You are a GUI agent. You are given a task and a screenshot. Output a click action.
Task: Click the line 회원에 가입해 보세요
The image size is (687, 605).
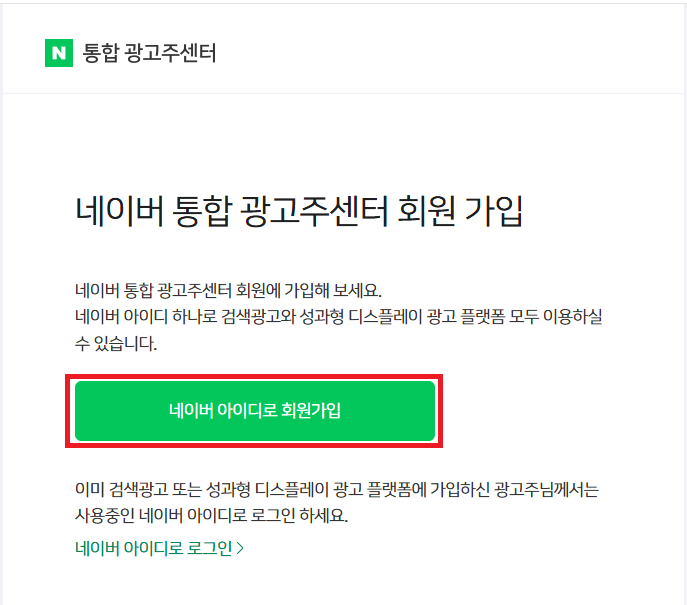228,290
